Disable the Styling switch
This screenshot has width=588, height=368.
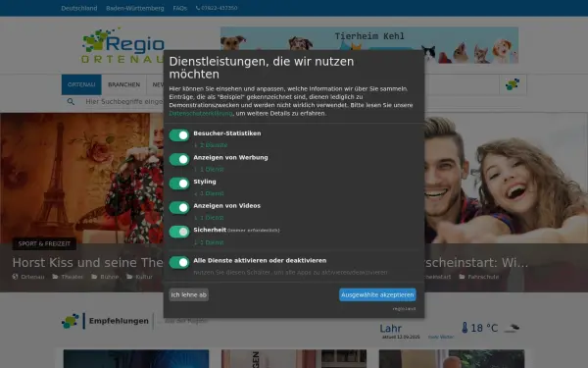(x=179, y=184)
